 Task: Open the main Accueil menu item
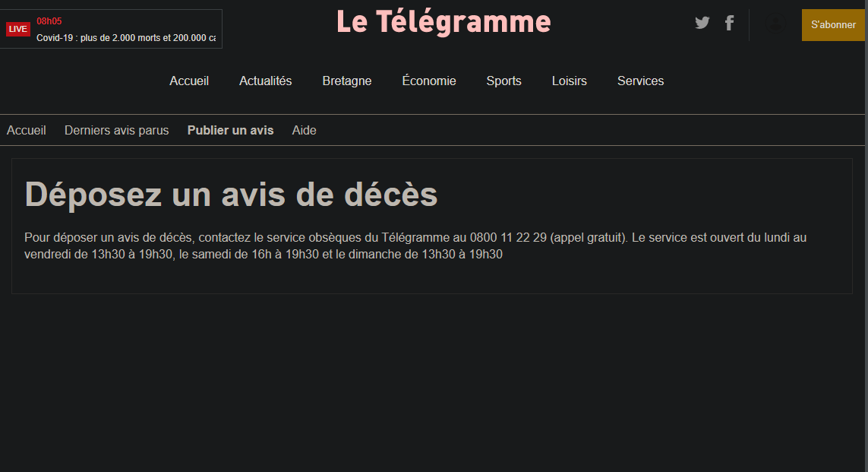coord(189,81)
